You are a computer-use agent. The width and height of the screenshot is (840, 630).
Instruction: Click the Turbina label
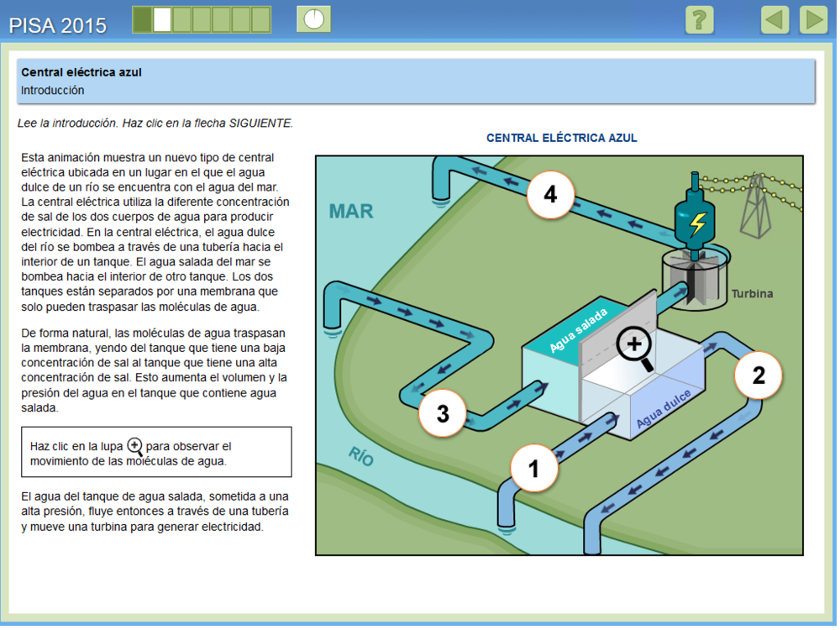point(752,294)
